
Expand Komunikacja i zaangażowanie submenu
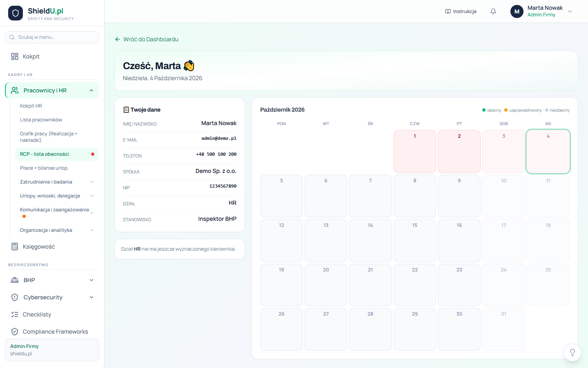92,213
